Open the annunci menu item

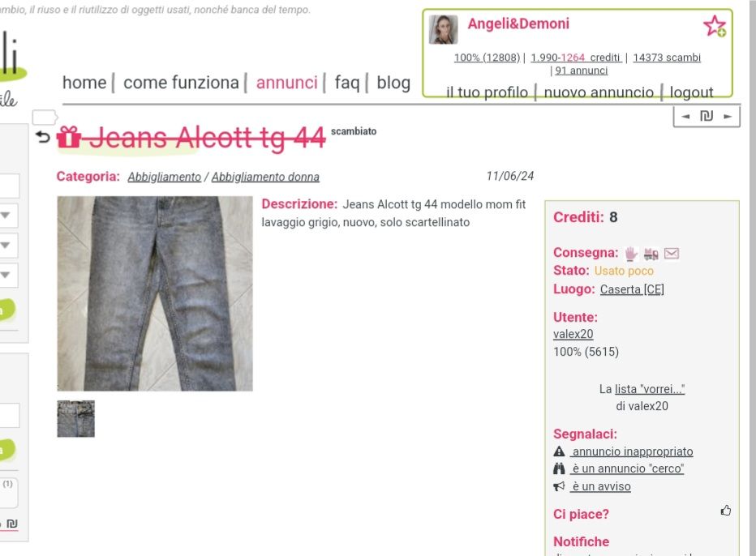click(x=287, y=83)
